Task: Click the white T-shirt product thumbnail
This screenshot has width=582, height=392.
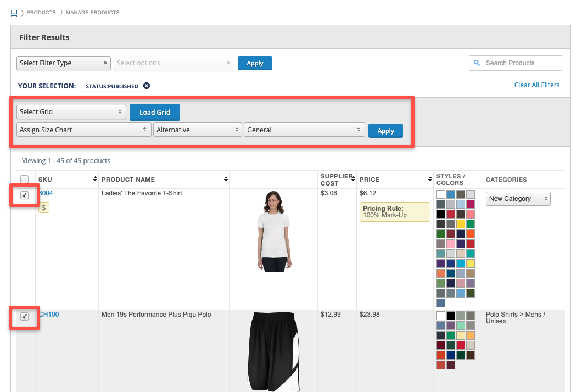Action: point(273,231)
